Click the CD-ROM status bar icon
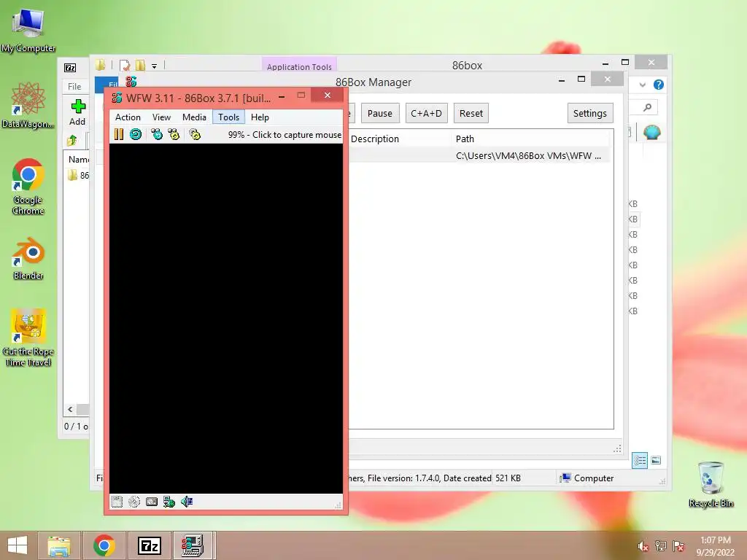The height and width of the screenshot is (560, 747). pos(134,502)
